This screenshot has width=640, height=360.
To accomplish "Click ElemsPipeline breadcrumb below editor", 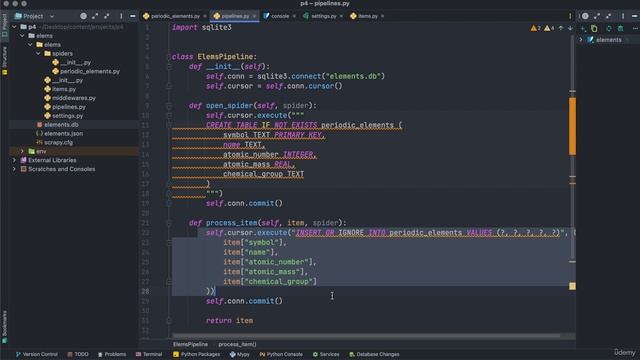I will point(190,344).
